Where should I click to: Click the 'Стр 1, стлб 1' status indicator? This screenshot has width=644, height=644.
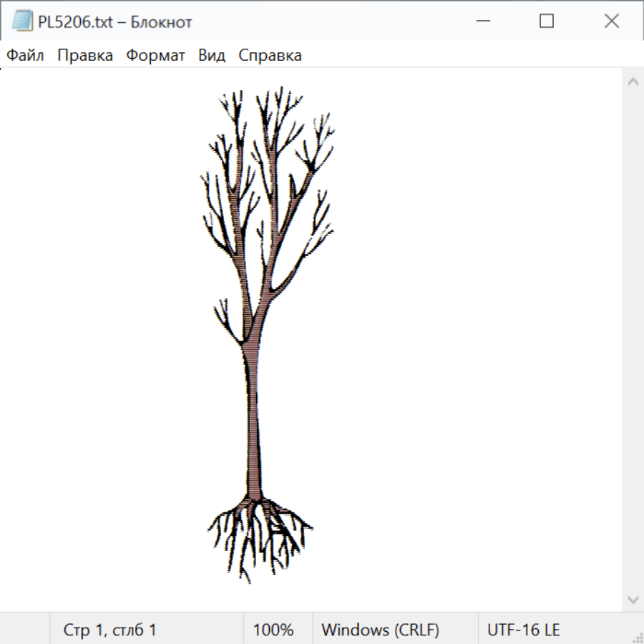point(109,630)
